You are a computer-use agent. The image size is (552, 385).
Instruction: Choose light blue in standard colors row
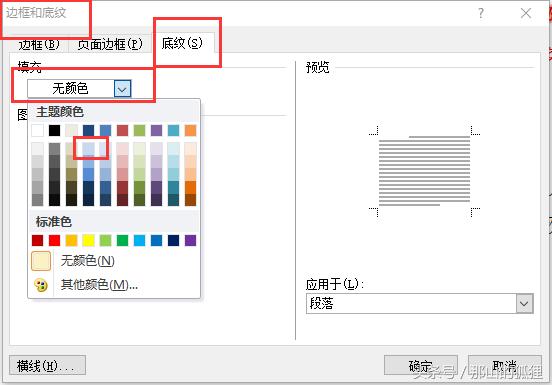pos(139,240)
